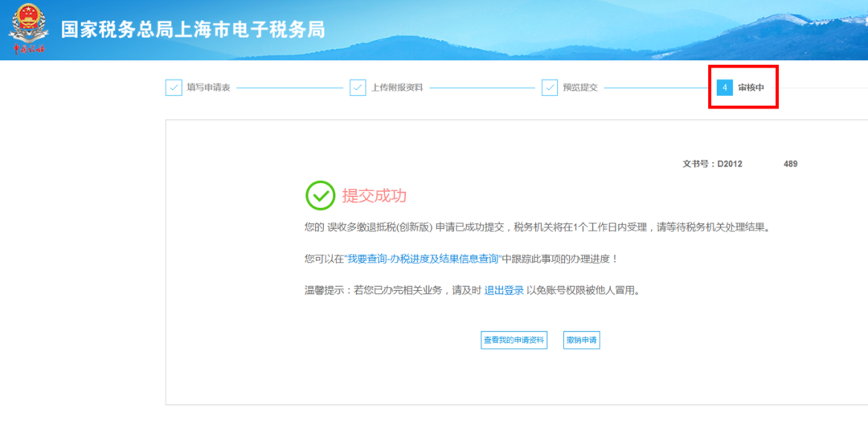Click the 退出登录 link
This screenshot has width=868, height=429.
tap(504, 290)
